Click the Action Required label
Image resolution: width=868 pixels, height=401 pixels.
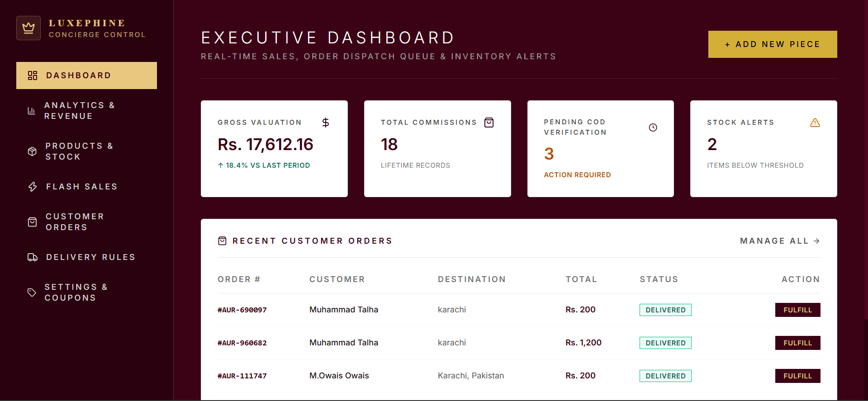577,175
